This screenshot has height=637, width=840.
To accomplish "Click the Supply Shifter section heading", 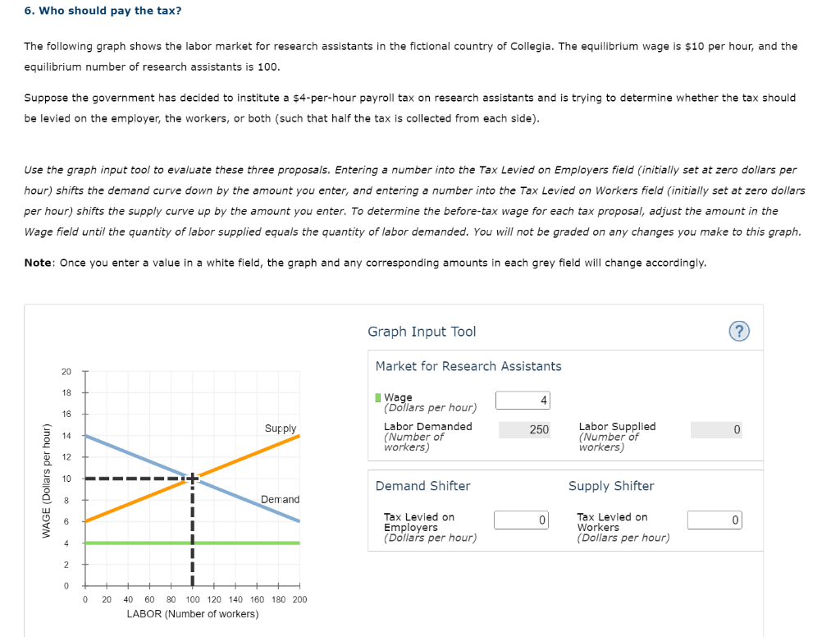I will tap(611, 486).
